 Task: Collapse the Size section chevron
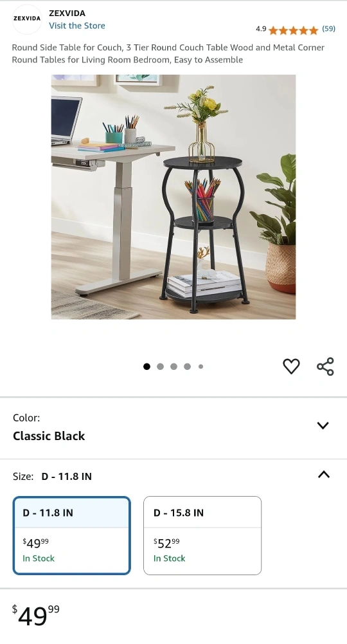[x=324, y=475]
